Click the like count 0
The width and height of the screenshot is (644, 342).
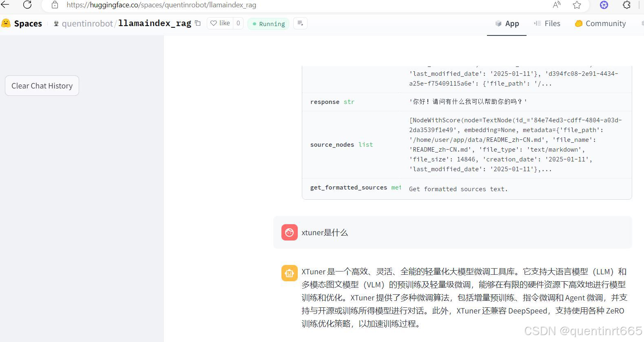pyautogui.click(x=238, y=23)
